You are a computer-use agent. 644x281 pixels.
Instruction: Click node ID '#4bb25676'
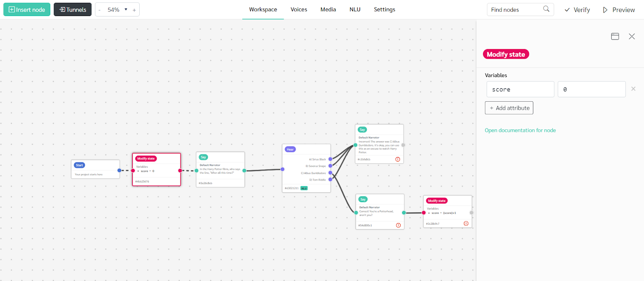pos(142,182)
